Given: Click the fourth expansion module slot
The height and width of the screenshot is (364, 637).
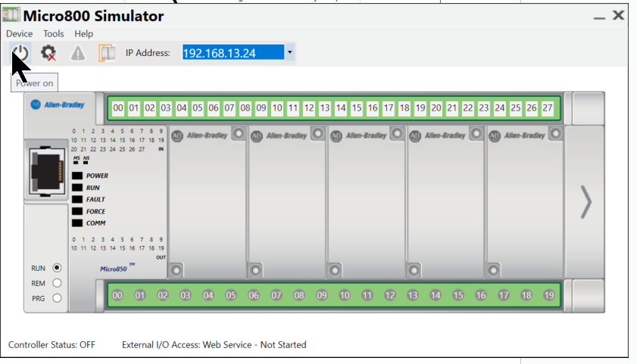Looking at the screenshot, I should [445, 202].
